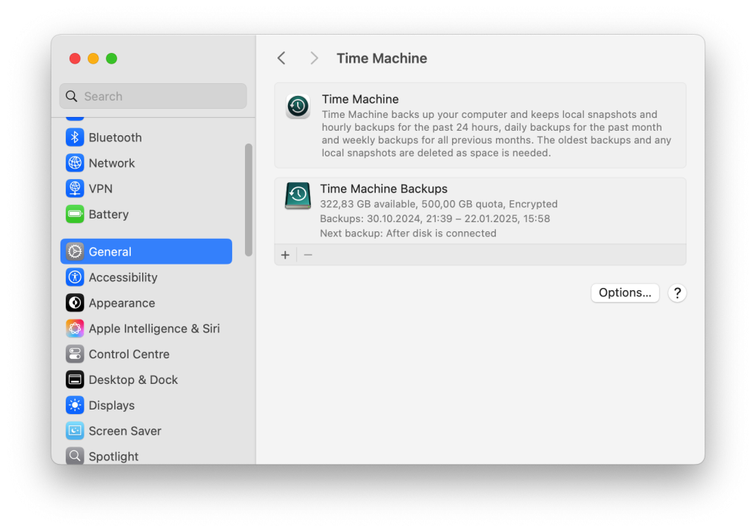This screenshot has height=532, width=756.
Task: Click the sidebar scrollbar
Action: [x=248, y=199]
